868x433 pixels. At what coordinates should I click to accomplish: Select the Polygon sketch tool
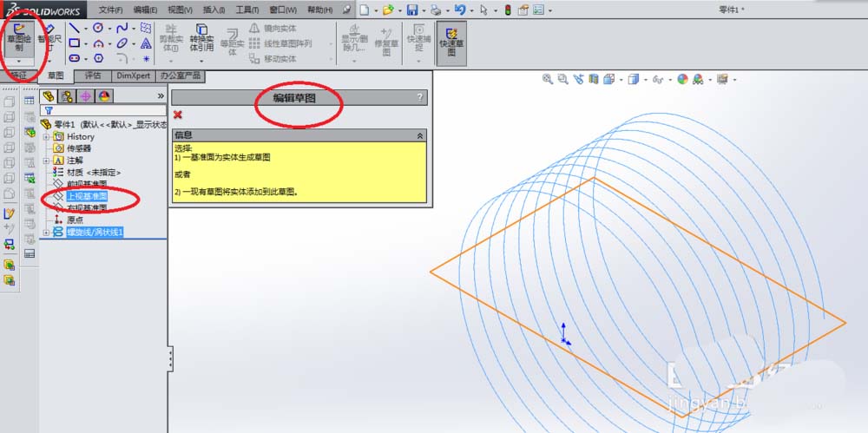pos(99,58)
